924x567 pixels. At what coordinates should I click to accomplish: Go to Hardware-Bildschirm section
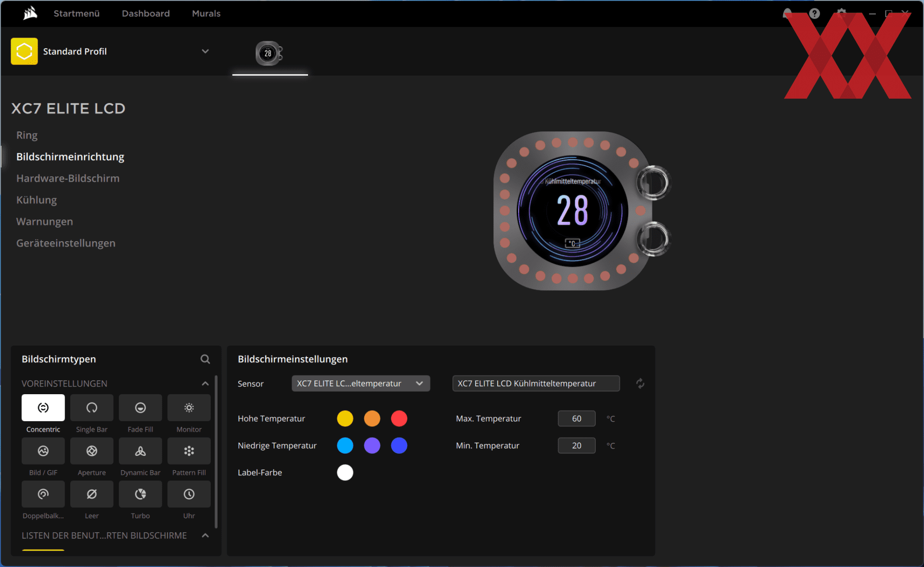pyautogui.click(x=68, y=179)
